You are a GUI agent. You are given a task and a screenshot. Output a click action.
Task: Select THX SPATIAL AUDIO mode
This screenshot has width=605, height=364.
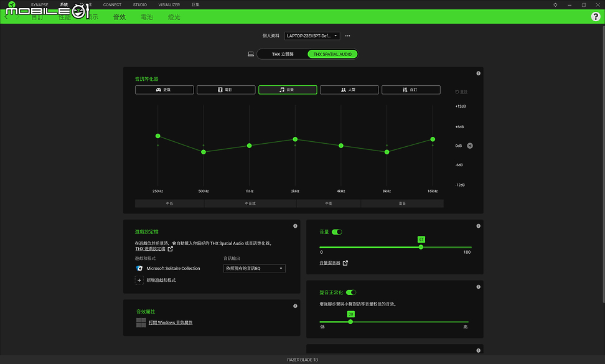pos(332,54)
